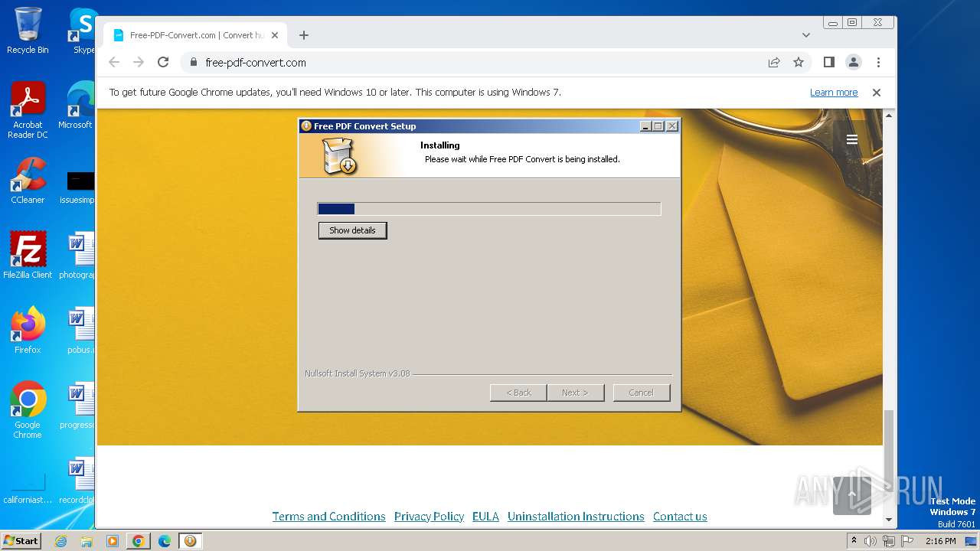Select installer setup taskbar item
The image size is (980, 551).
click(190, 541)
